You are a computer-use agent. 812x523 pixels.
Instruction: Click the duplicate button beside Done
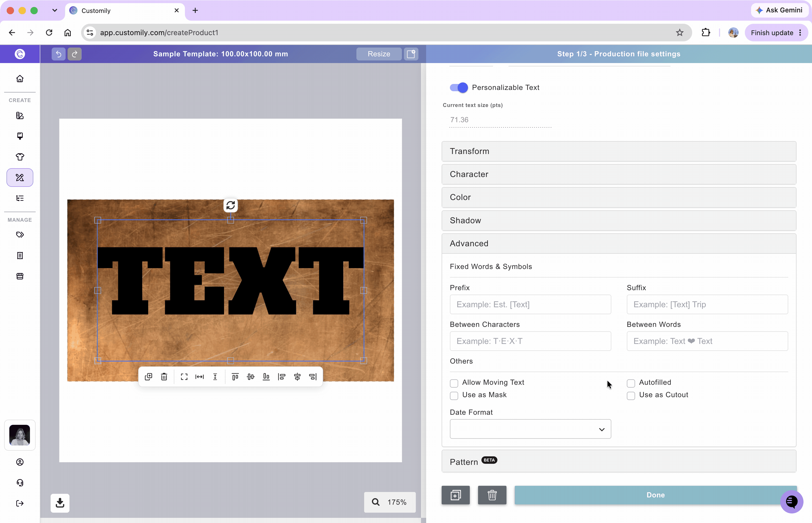tap(456, 495)
